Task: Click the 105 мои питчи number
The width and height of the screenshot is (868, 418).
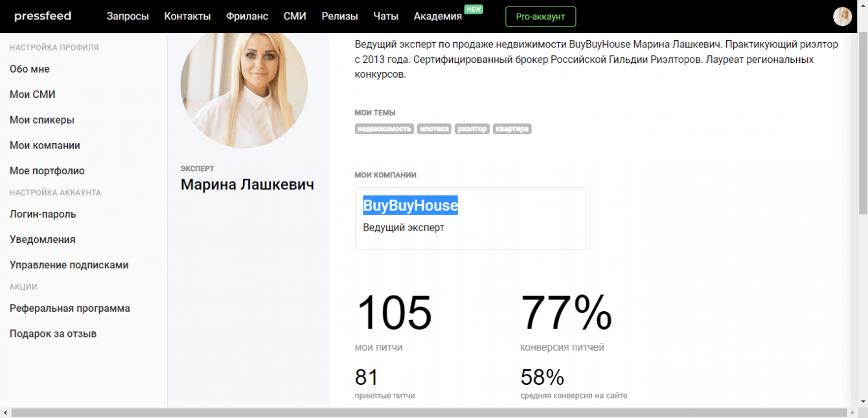Action: tap(394, 312)
